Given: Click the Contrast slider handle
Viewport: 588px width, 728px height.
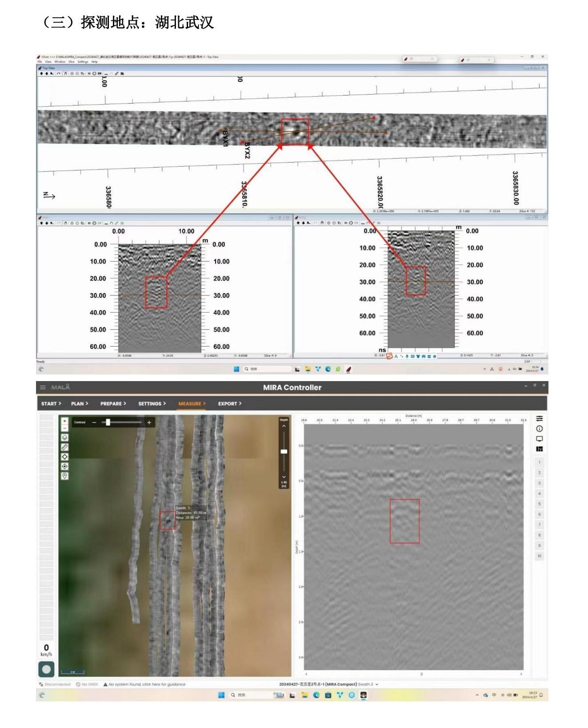Looking at the screenshot, I should (108, 422).
